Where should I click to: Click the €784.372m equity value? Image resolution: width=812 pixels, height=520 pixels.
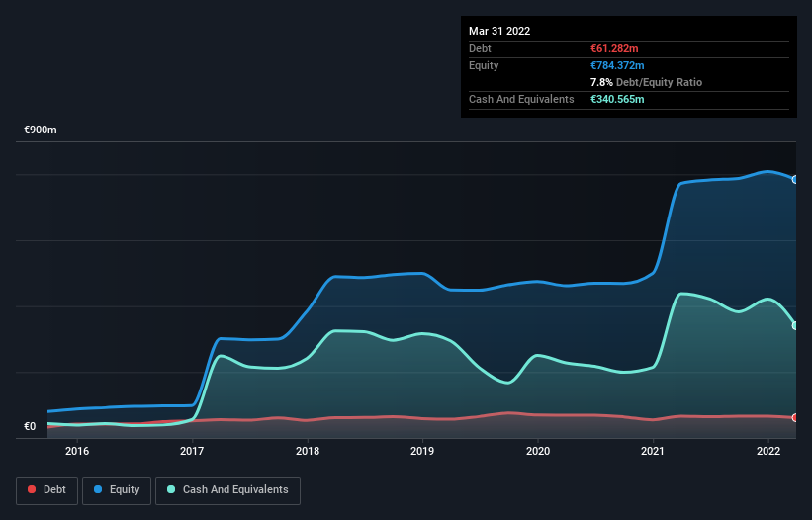(x=617, y=65)
